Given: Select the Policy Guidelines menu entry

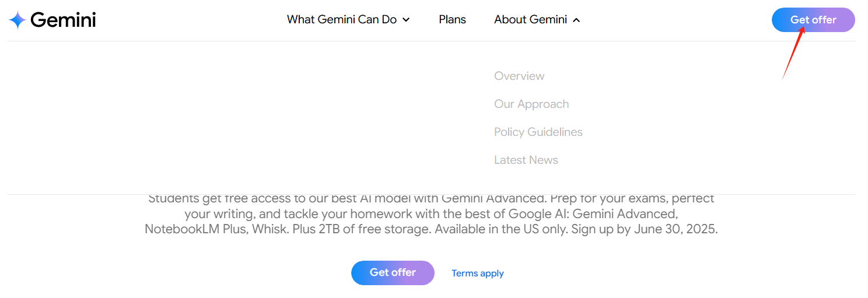Looking at the screenshot, I should (x=538, y=132).
